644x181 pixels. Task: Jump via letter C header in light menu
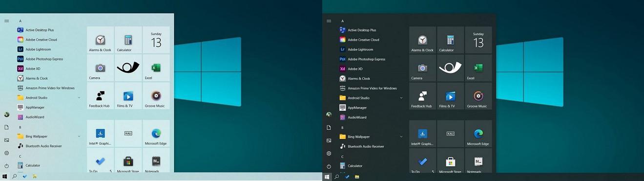click(x=20, y=156)
